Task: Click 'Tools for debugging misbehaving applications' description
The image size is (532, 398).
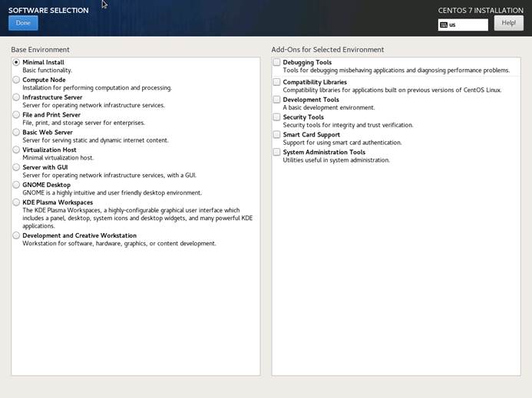Action: pyautogui.click(x=396, y=71)
